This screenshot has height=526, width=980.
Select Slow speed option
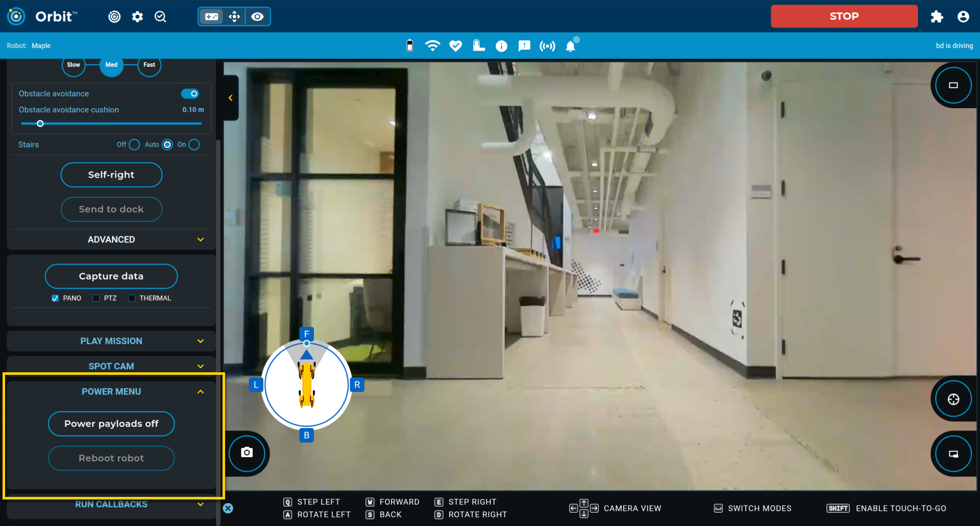coord(73,65)
